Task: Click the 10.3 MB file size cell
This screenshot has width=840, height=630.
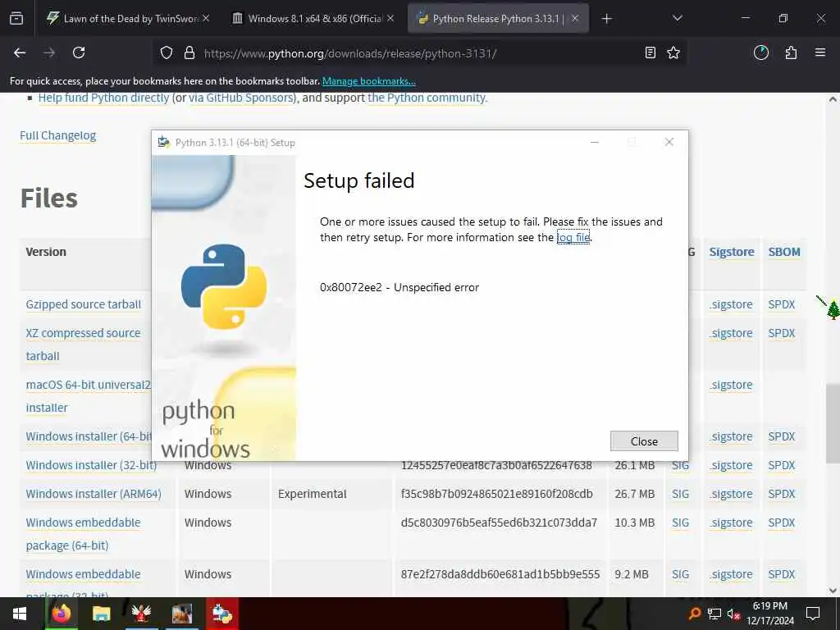Action: click(x=634, y=523)
